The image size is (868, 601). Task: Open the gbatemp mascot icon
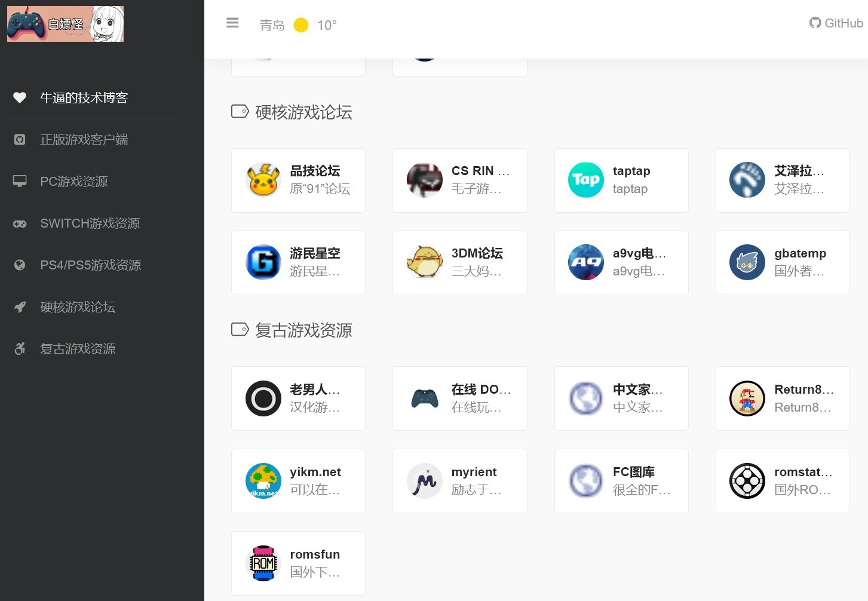pos(747,262)
